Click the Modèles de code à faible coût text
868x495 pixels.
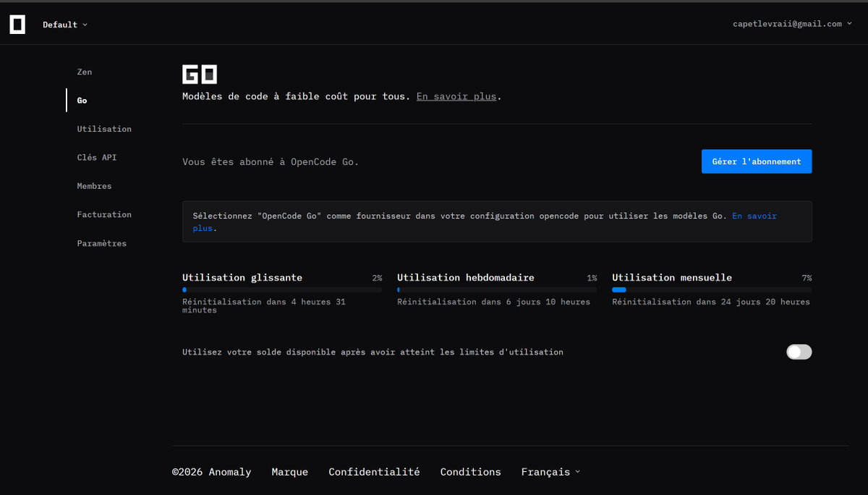click(x=296, y=96)
